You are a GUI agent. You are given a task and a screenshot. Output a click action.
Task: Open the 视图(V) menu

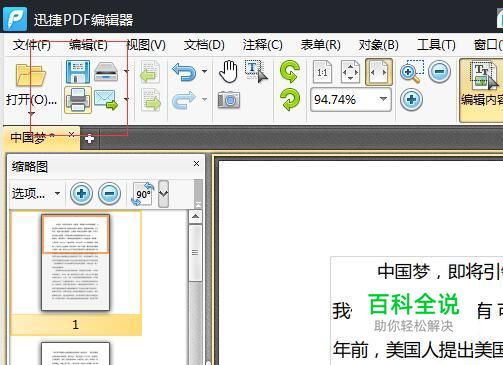pos(146,45)
